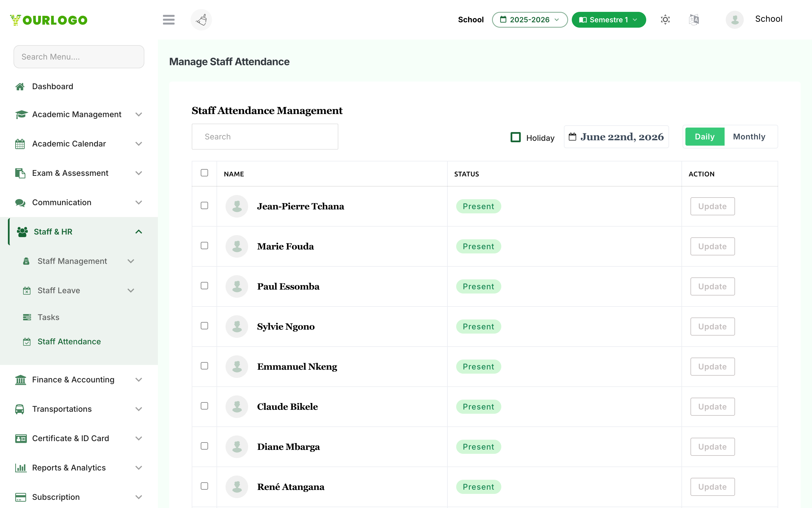The image size is (812, 508).
Task: Click the Academic Management graduation cap icon
Action: (21, 115)
